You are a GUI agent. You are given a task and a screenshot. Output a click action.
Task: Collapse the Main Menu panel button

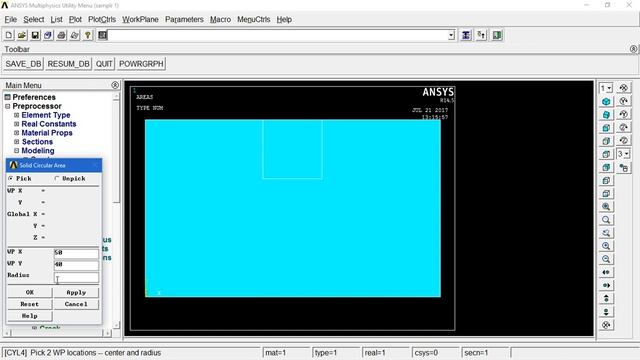tap(115, 85)
